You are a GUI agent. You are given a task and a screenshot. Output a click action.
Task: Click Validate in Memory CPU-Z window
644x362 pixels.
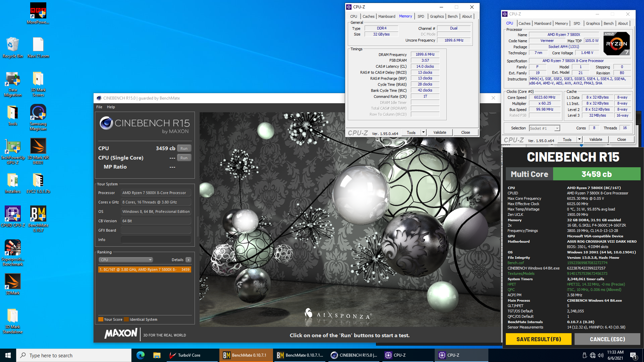pyautogui.click(x=440, y=132)
